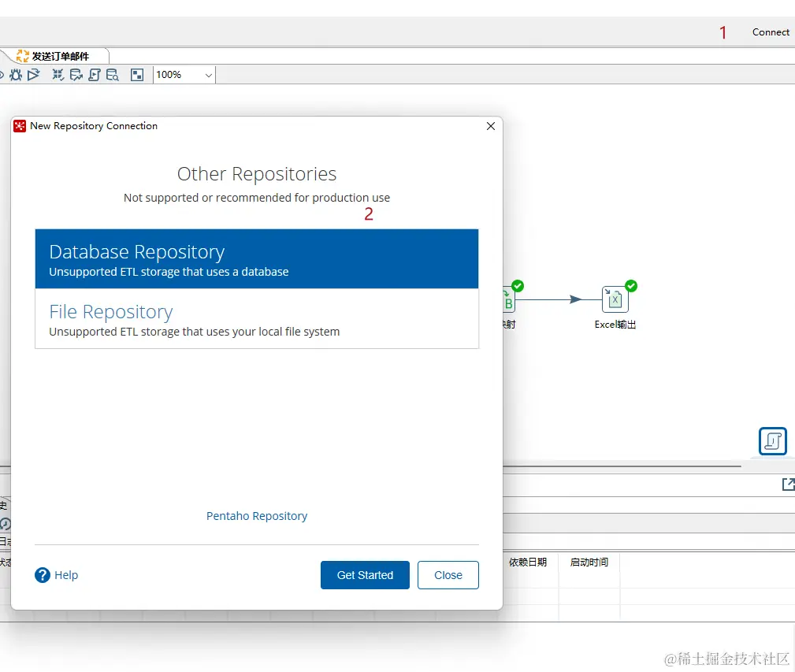Select the File Repository option
Viewport: 795px width, 672px height.
coord(257,318)
